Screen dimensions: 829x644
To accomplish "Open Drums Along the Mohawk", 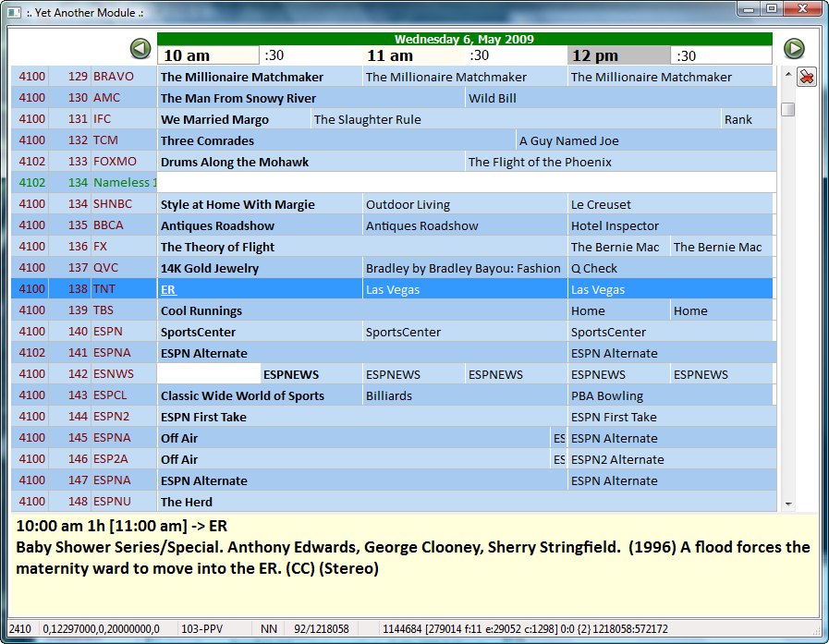I will (311, 162).
